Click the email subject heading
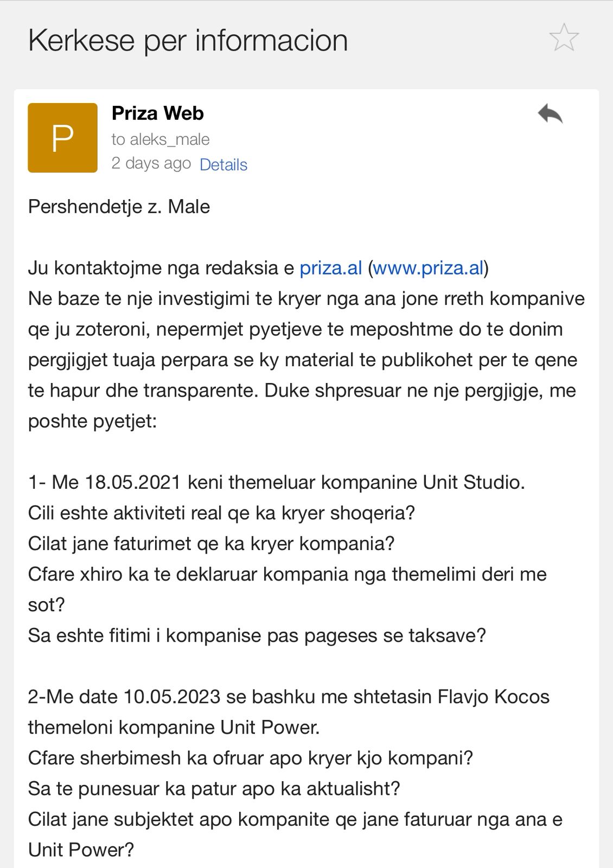 pos(188,40)
